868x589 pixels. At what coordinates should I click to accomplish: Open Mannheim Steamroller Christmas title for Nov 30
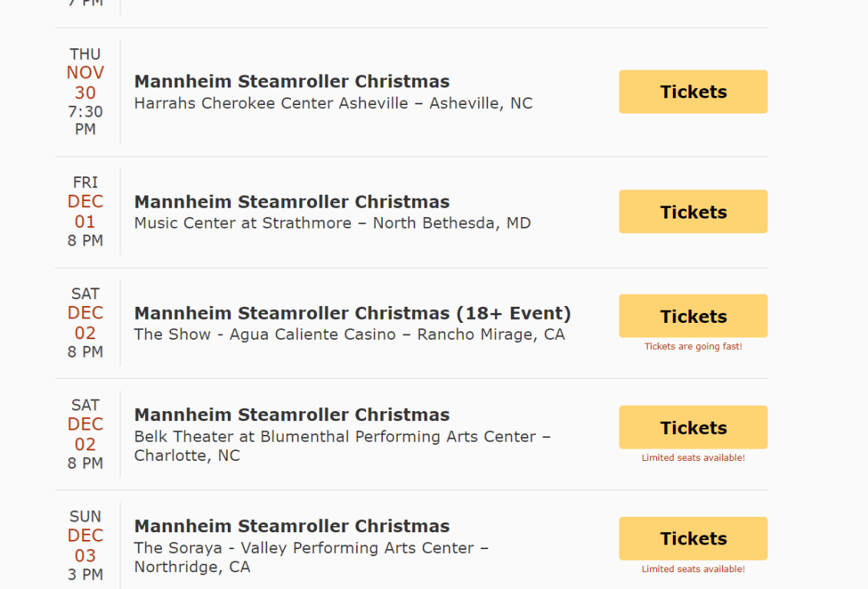292,81
